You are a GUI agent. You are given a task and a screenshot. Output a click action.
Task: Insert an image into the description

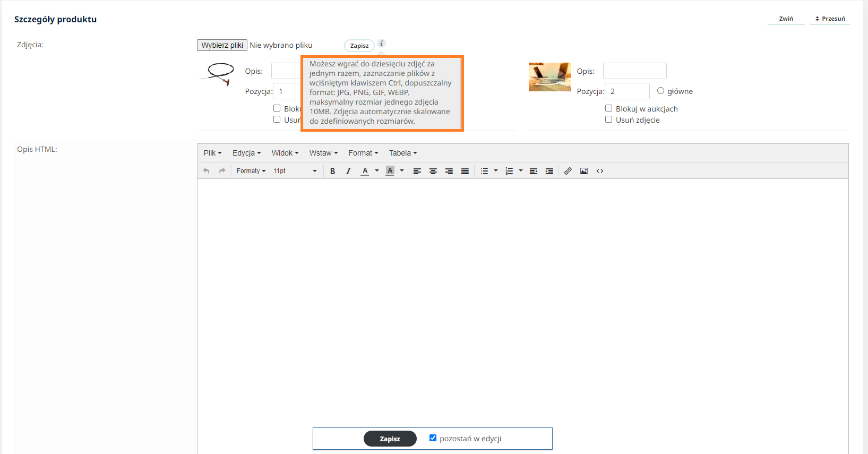coord(583,171)
